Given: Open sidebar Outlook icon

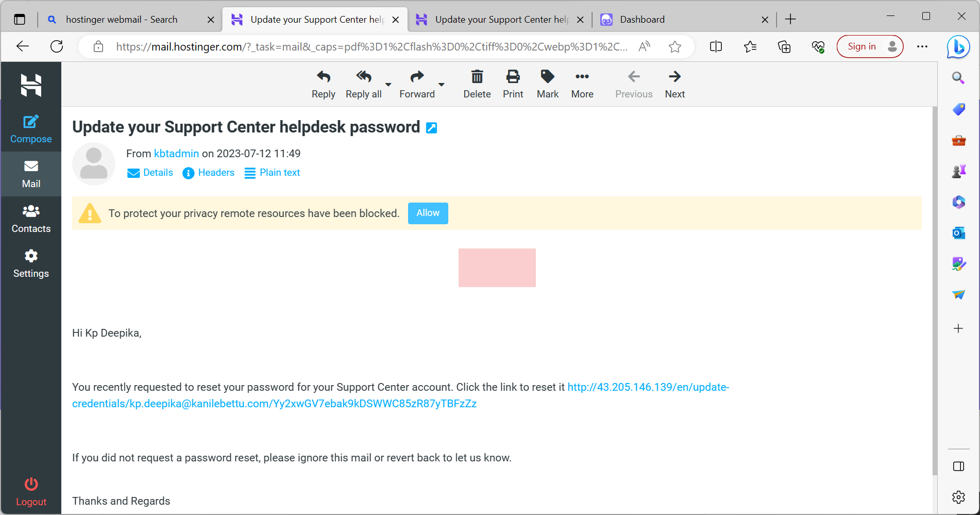Looking at the screenshot, I should 958,233.
